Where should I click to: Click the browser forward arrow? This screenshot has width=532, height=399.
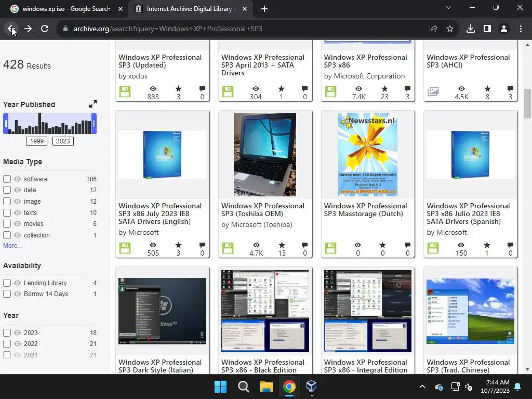click(28, 29)
